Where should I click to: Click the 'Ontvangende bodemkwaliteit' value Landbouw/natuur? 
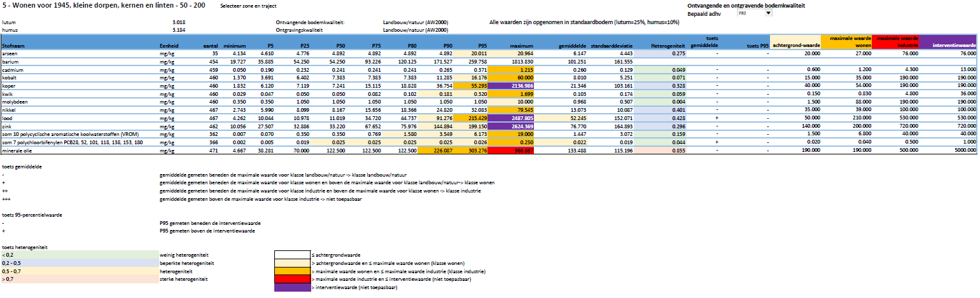pos(415,22)
